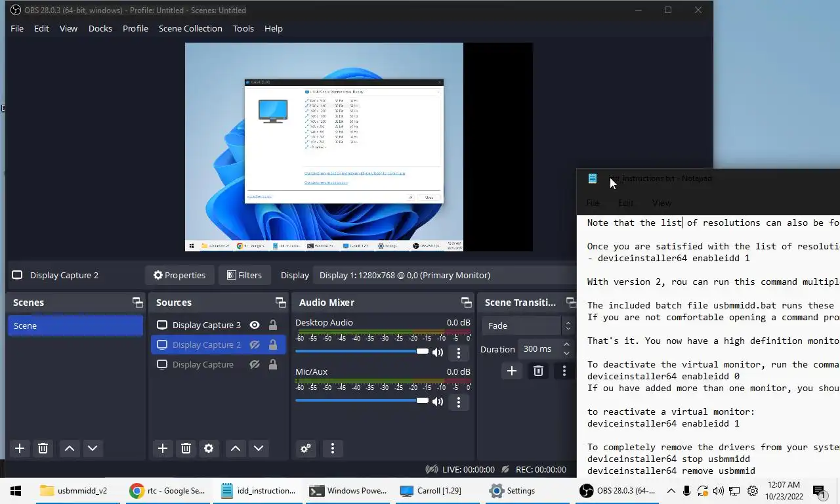The image size is (840, 504).
Task: Add a new scene with plus icon
Action: click(20, 448)
